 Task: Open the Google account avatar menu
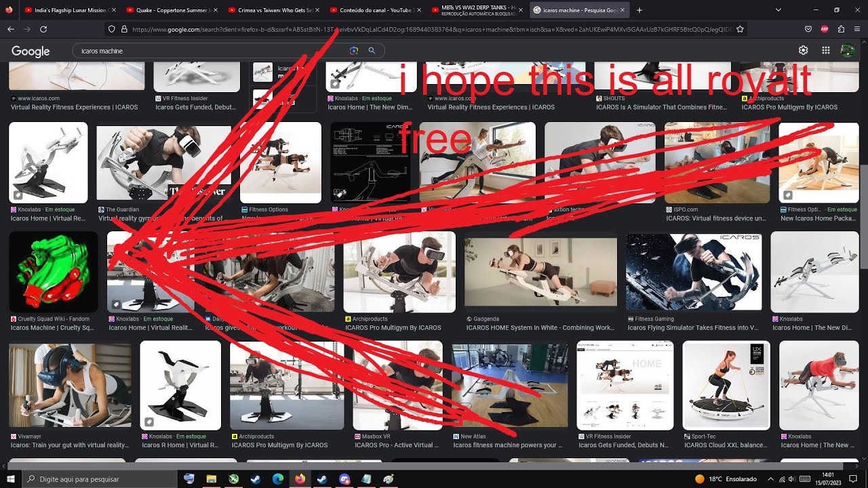pyautogui.click(x=847, y=50)
